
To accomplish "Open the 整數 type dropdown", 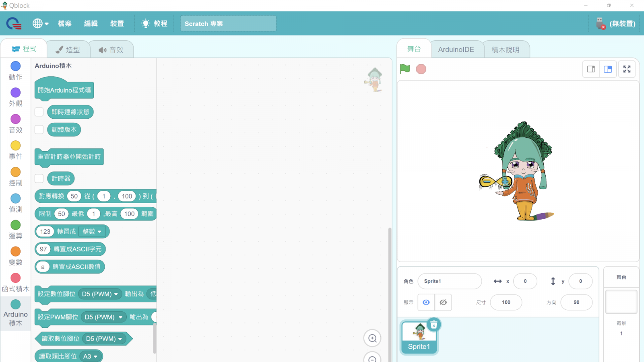I will click(92, 232).
